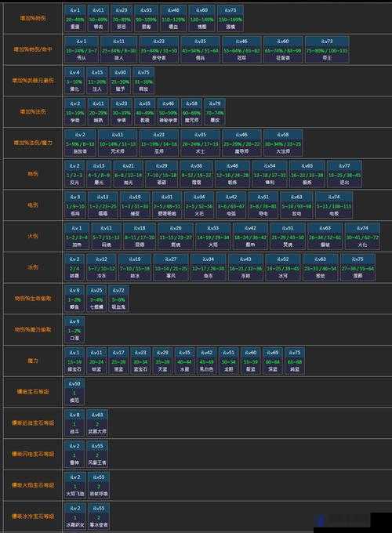Click the iLv 73 cell with 150-169% in the first row
392x533 pixels.
pyautogui.click(x=230, y=18)
